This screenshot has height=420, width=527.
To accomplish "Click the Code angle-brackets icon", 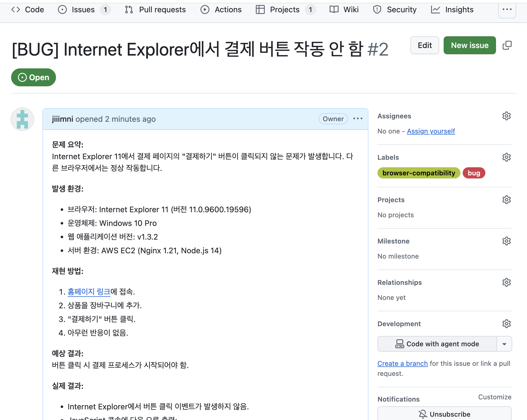I will [16, 10].
